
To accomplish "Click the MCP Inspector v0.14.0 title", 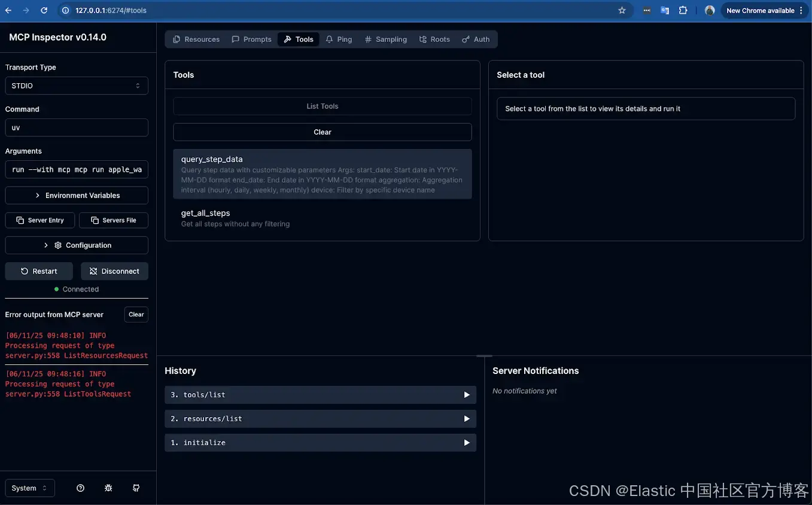I will (57, 38).
